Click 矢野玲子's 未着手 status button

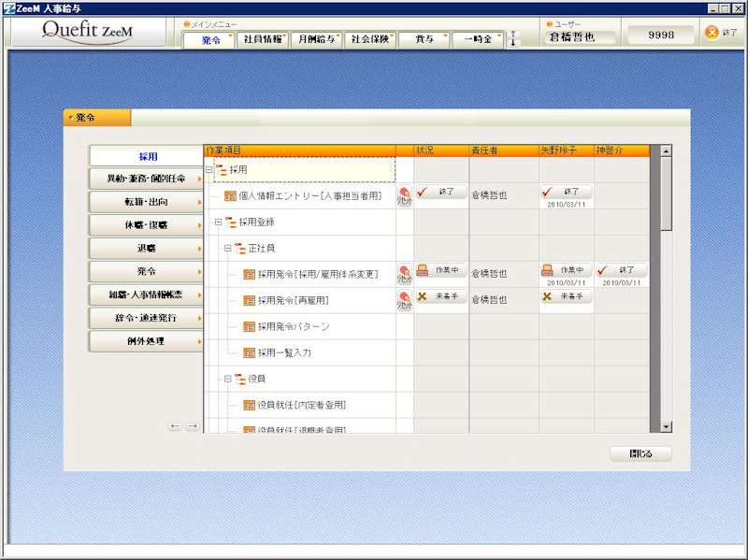coord(567,296)
